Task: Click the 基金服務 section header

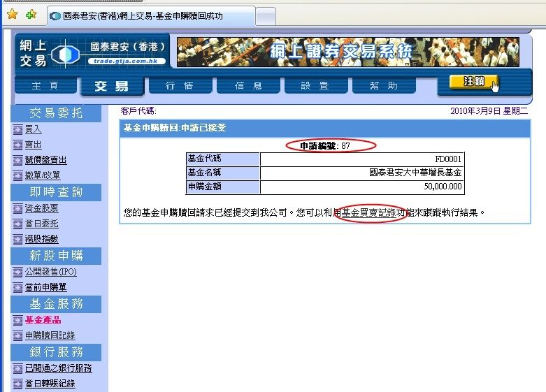Action: pos(56,304)
